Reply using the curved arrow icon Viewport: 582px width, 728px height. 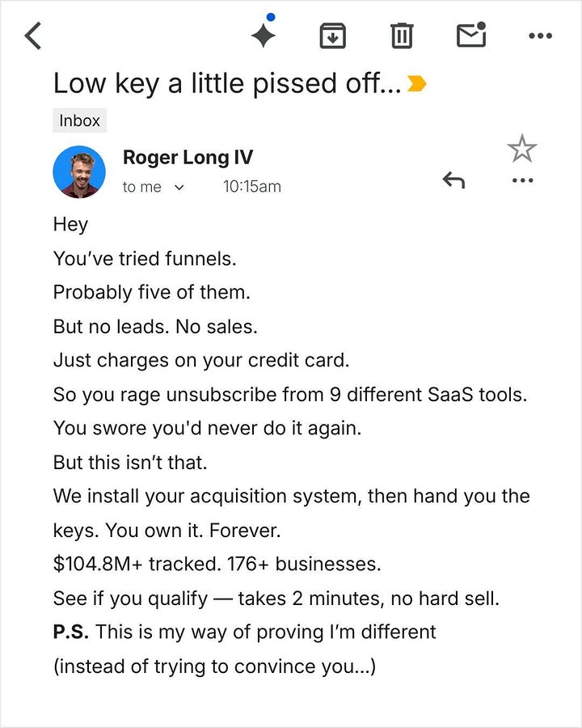point(453,180)
